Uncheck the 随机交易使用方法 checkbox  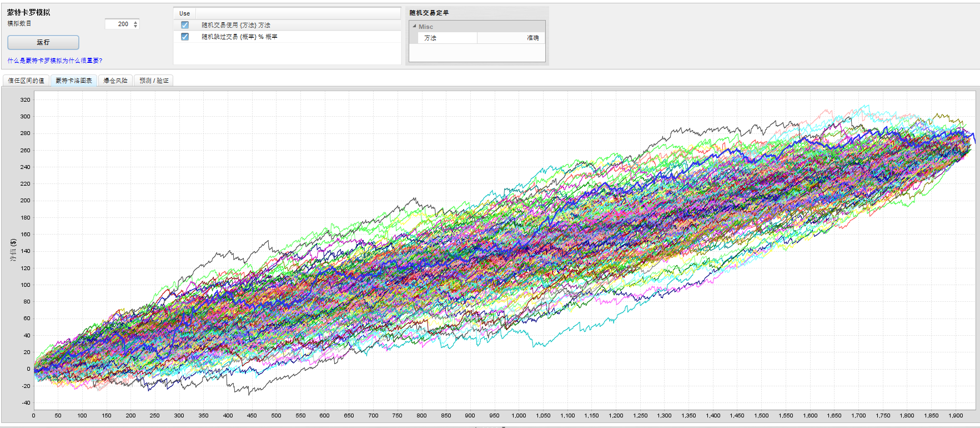click(x=185, y=25)
